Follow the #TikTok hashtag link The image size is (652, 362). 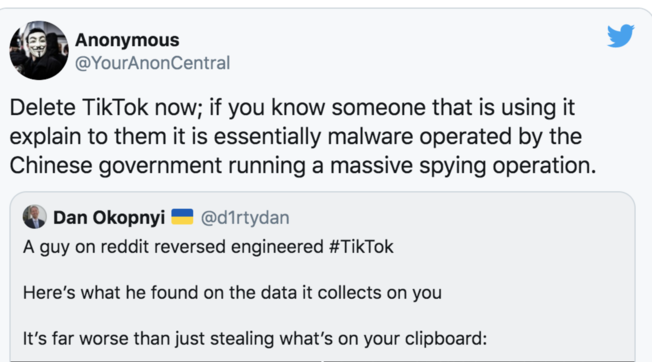pos(361,247)
